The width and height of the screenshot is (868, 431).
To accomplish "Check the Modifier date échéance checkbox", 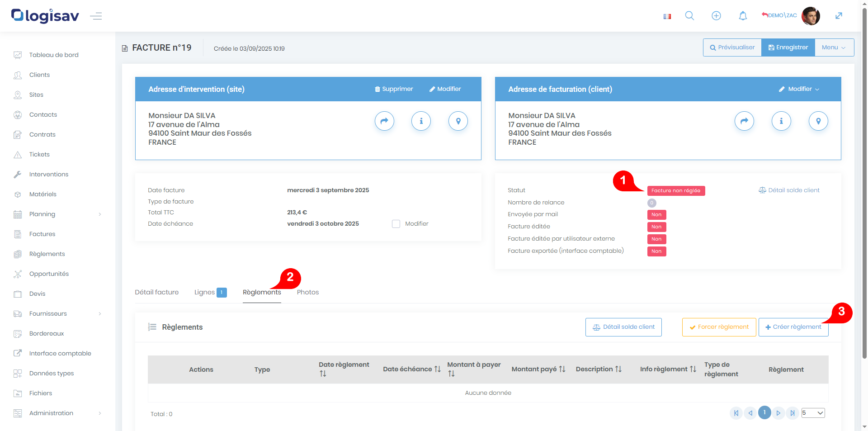I will [x=396, y=224].
